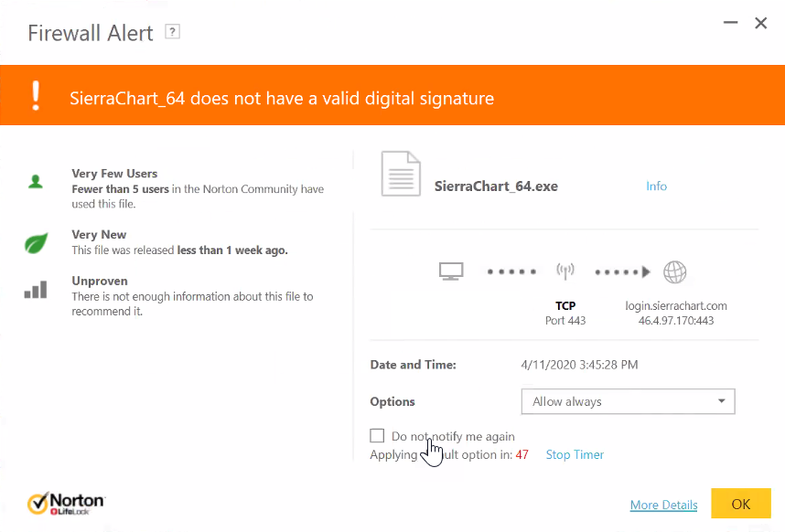
Task: Click the green user Very Few Users icon
Action: tap(36, 181)
